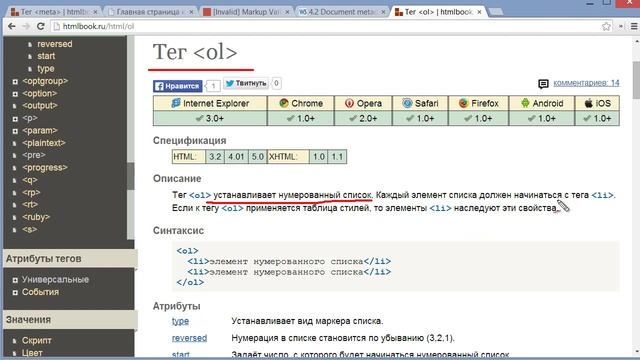The width and height of the screenshot is (640, 360).
Task: Open <s> in the sidebar
Action: (29, 229)
